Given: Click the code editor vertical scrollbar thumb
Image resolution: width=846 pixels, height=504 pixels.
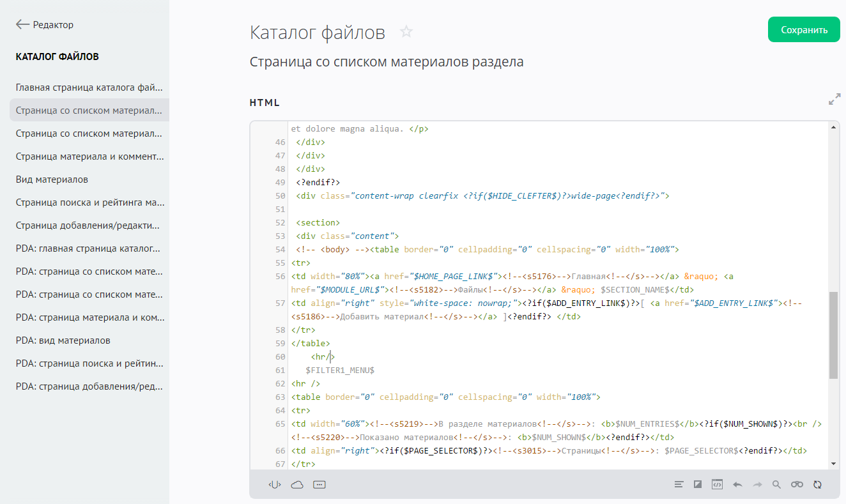Looking at the screenshot, I should [833, 335].
